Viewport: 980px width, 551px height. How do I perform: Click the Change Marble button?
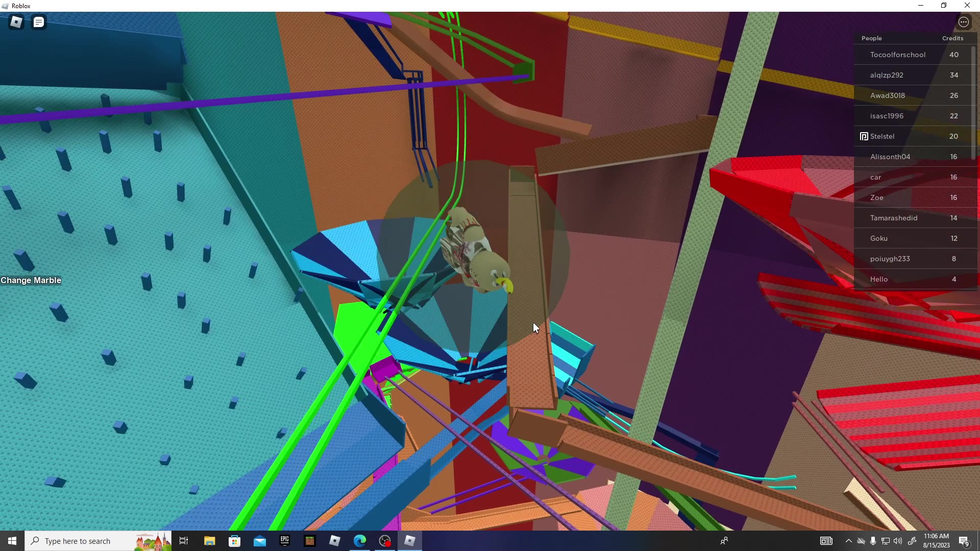[x=31, y=280]
